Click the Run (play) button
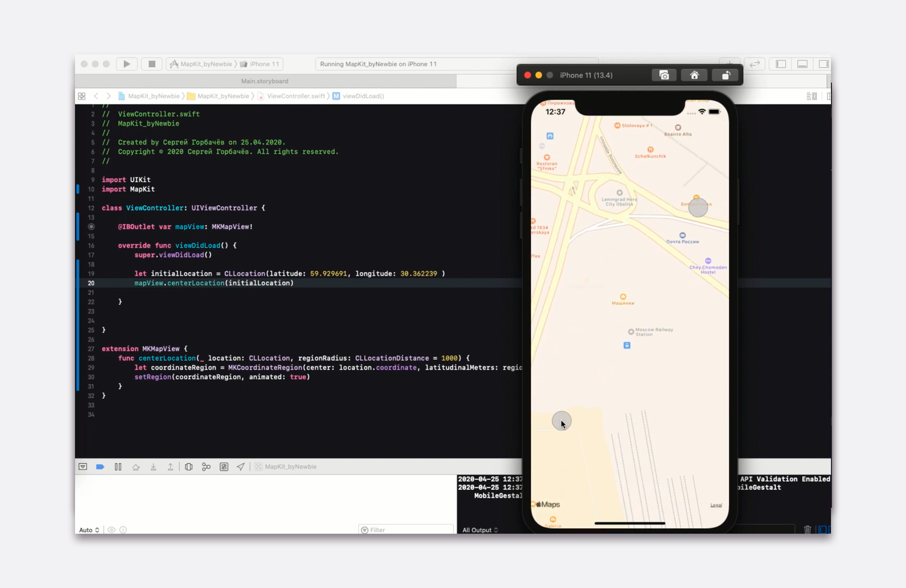Screen dimensions: 906x588 pos(126,64)
